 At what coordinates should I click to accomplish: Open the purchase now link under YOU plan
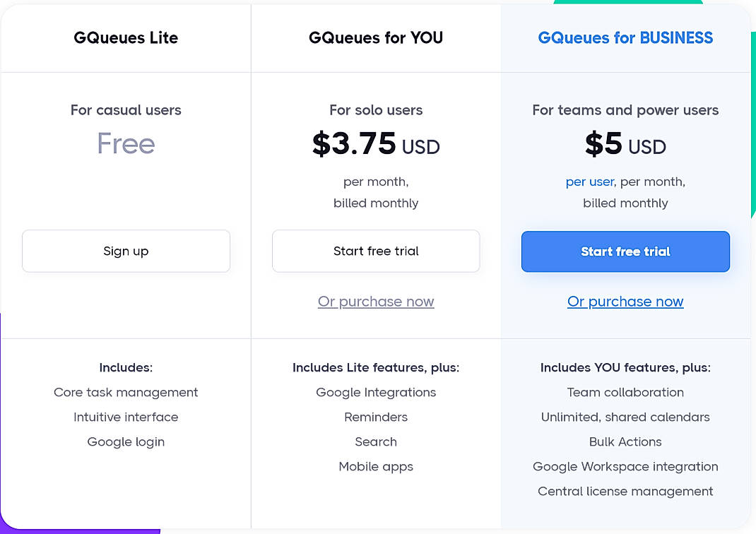pyautogui.click(x=376, y=301)
